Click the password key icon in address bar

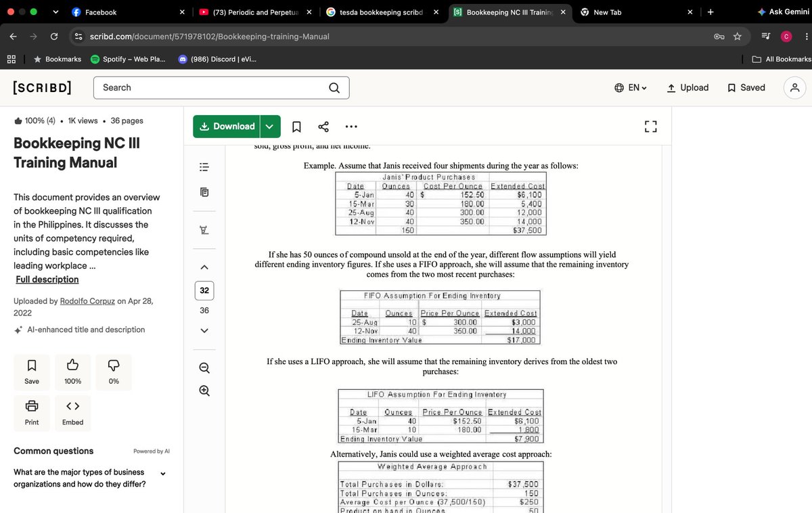coord(719,36)
